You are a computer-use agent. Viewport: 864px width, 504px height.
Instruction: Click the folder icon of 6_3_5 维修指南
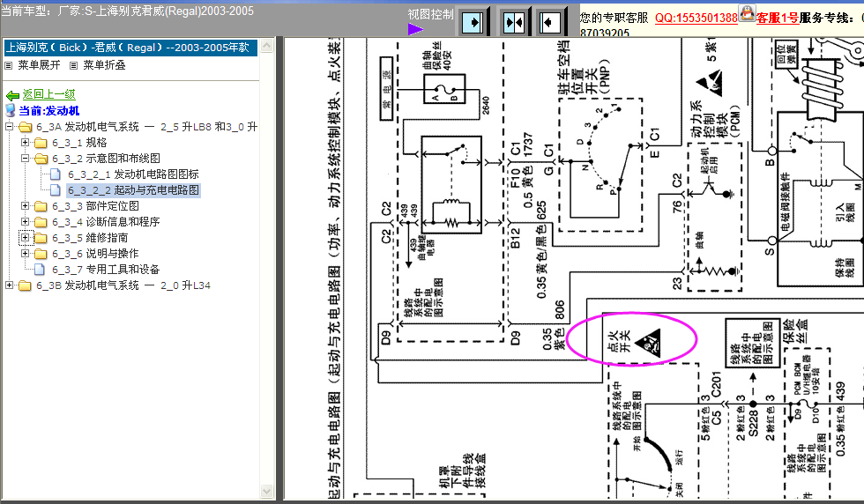(41, 239)
